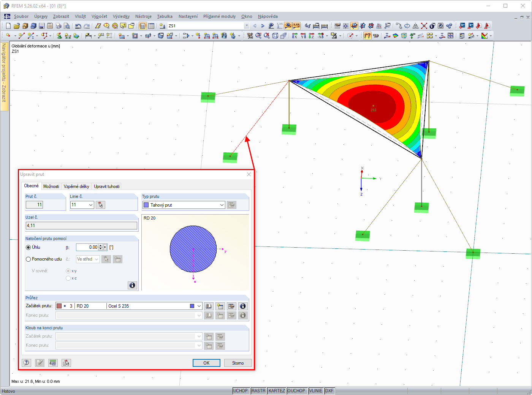Click the New file icon
Image resolution: width=532 pixels, height=395 pixels.
pyautogui.click(x=8, y=26)
